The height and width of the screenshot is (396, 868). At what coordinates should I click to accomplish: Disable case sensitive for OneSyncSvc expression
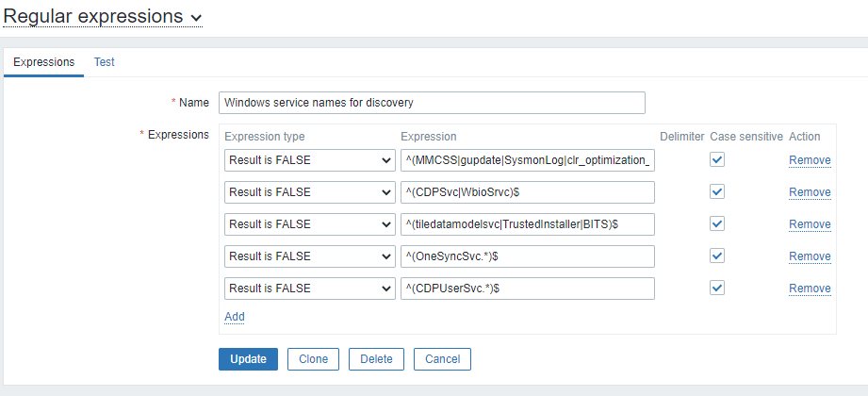tap(718, 256)
